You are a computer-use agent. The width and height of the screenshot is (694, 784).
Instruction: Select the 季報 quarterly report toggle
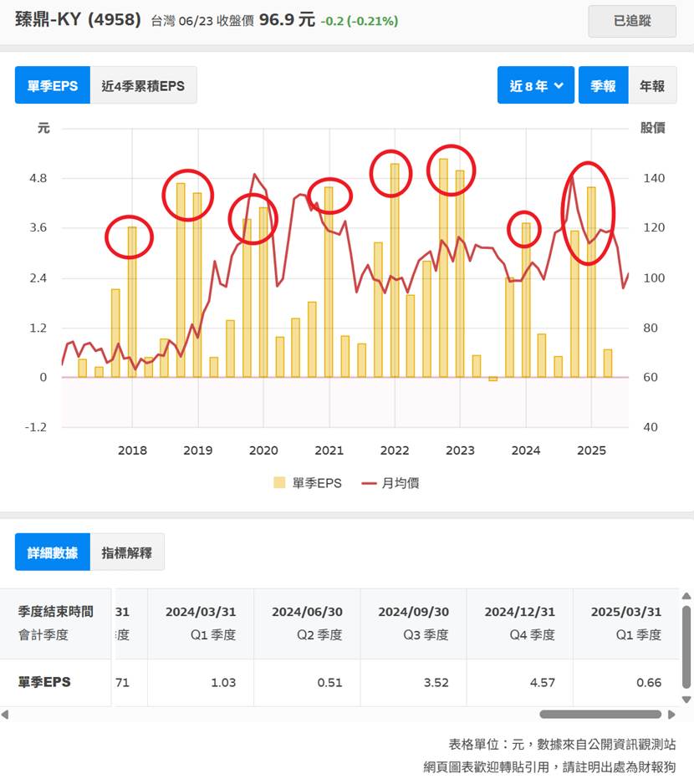[603, 85]
